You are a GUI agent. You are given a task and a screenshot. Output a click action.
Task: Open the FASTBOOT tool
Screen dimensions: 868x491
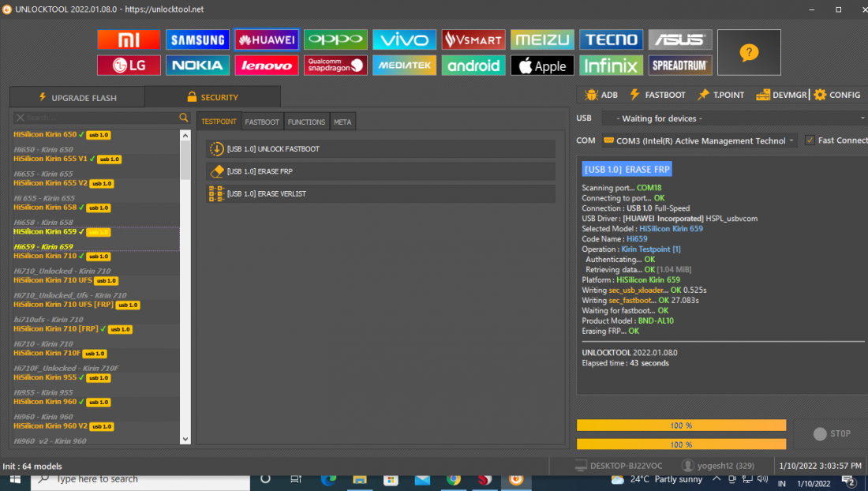657,96
